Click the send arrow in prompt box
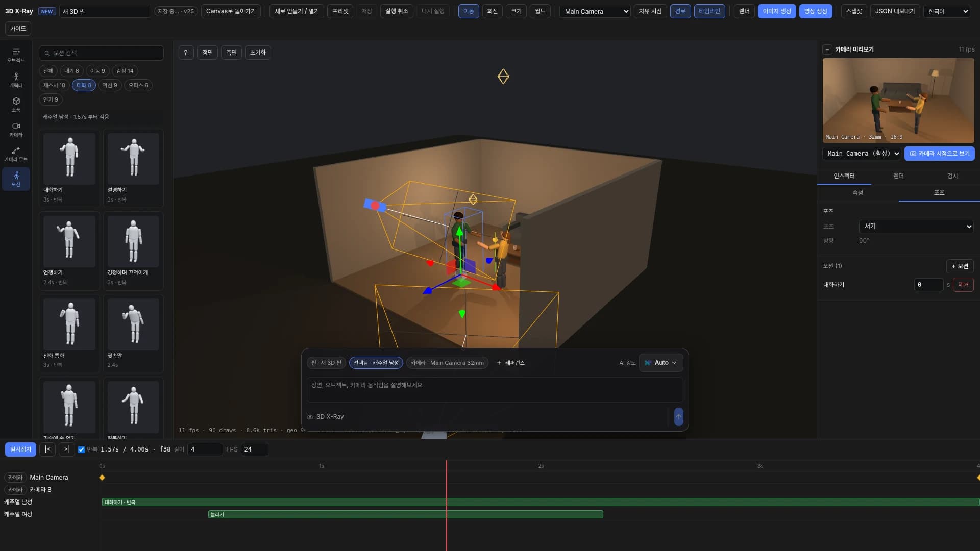 (678, 417)
